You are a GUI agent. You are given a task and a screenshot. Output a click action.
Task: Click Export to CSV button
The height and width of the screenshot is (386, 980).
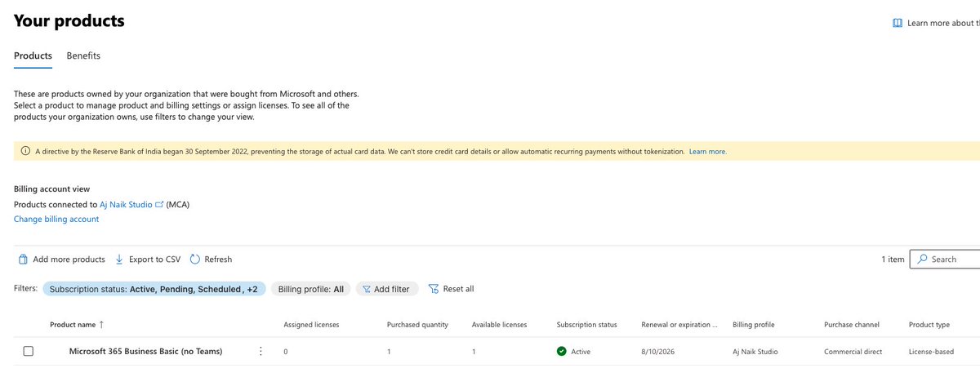pos(147,260)
